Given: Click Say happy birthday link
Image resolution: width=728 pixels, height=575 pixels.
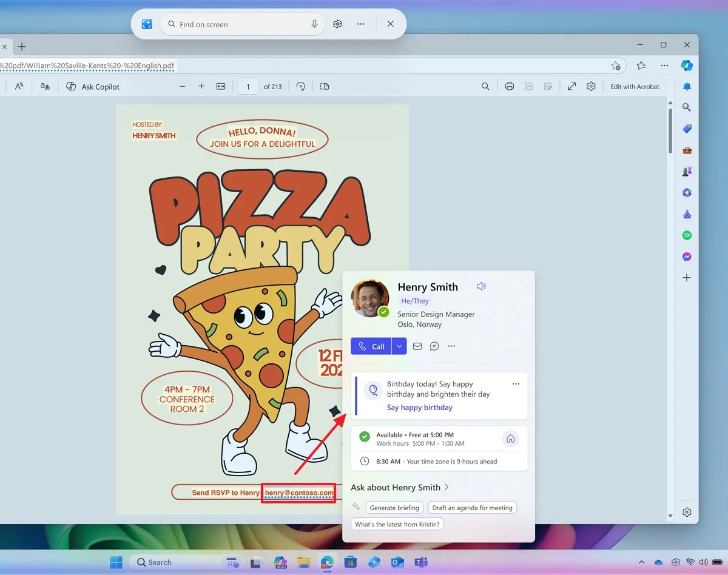Looking at the screenshot, I should 420,408.
